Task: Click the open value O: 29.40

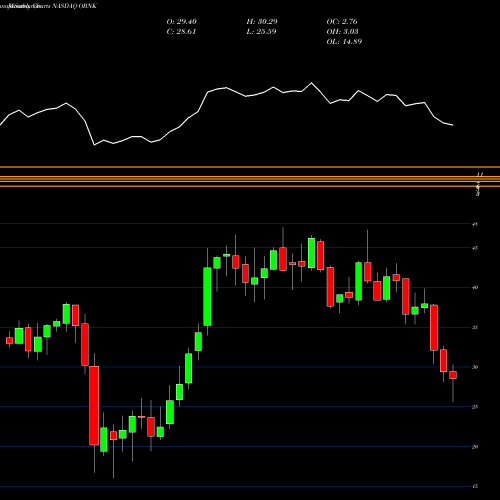Action: click(x=181, y=22)
